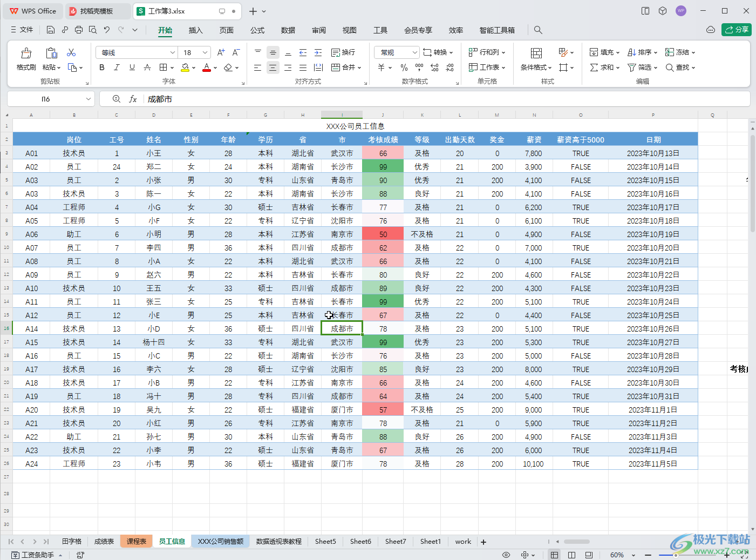This screenshot has height=560, width=756.
Task: Toggle center horizontal alignment
Action: click(273, 68)
